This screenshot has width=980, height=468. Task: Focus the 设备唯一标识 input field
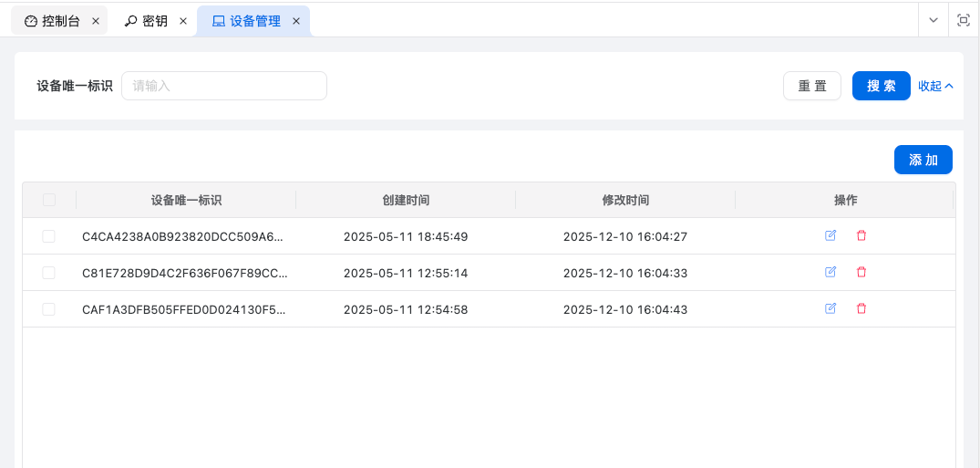tap(223, 86)
